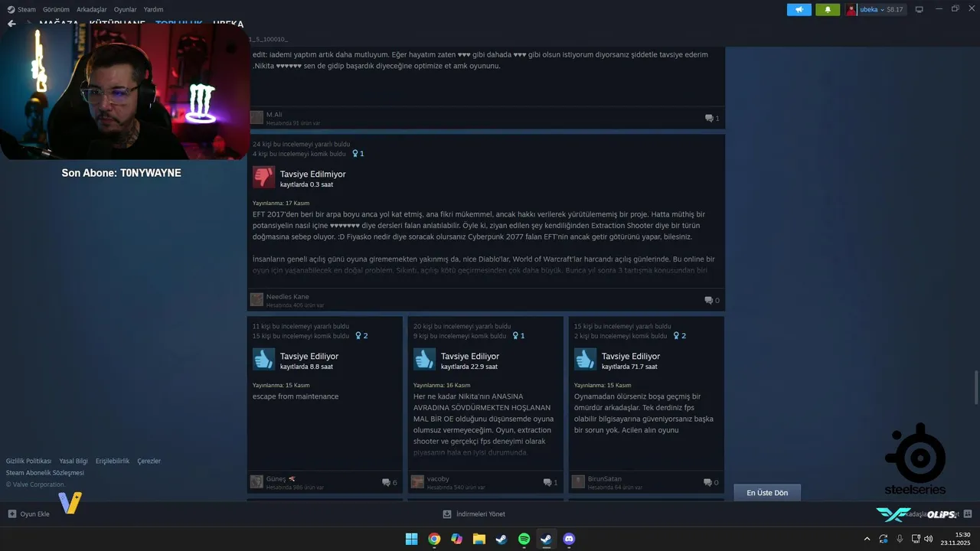This screenshot has width=980, height=551.
Task: Open vacoby profile avatar
Action: [x=417, y=481]
